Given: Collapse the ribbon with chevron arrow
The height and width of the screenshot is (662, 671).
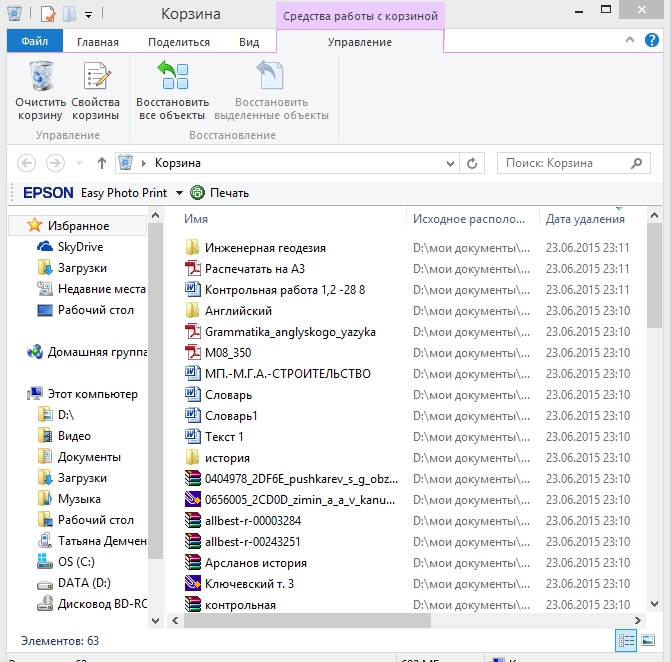Looking at the screenshot, I should 629,41.
